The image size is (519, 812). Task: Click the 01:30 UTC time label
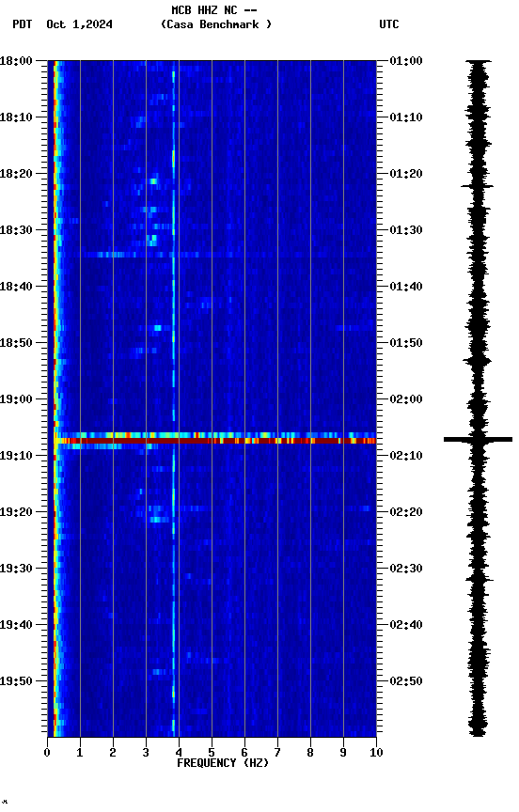click(x=406, y=230)
